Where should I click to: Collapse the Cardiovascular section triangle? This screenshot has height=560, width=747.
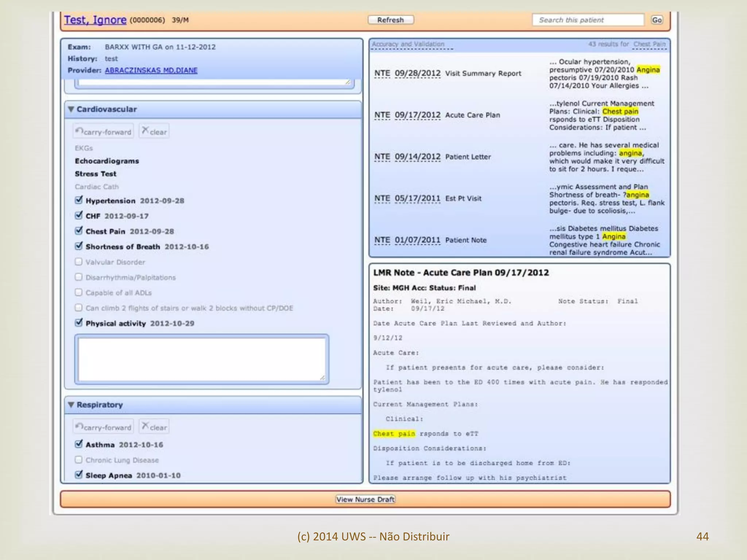71,109
